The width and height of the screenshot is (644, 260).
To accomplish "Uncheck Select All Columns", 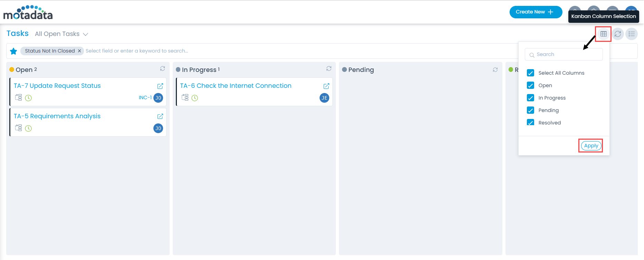I will coord(530,73).
